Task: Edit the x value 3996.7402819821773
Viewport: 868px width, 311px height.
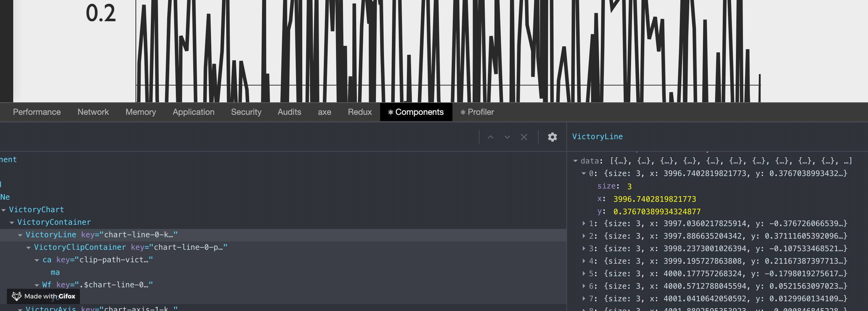Action: coord(655,199)
